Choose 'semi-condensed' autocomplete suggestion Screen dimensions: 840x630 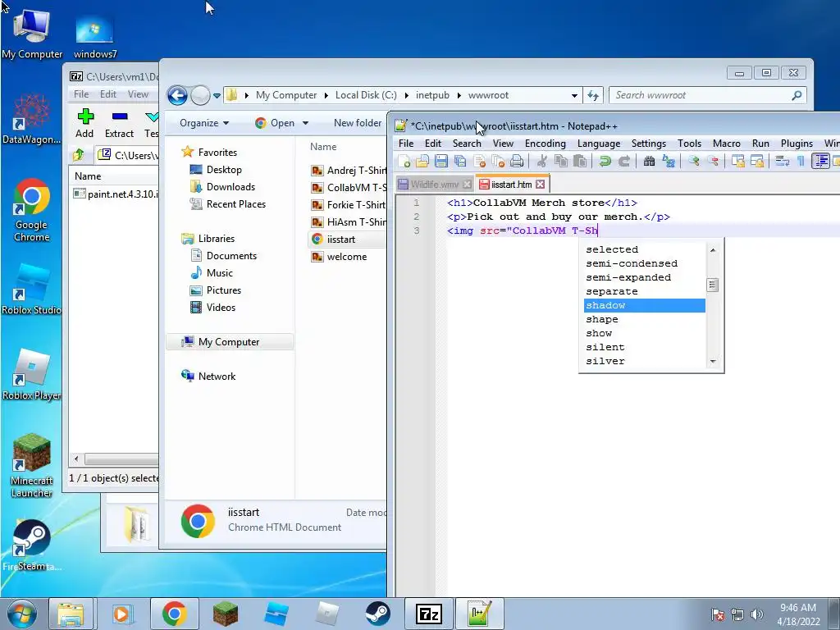click(x=645, y=263)
